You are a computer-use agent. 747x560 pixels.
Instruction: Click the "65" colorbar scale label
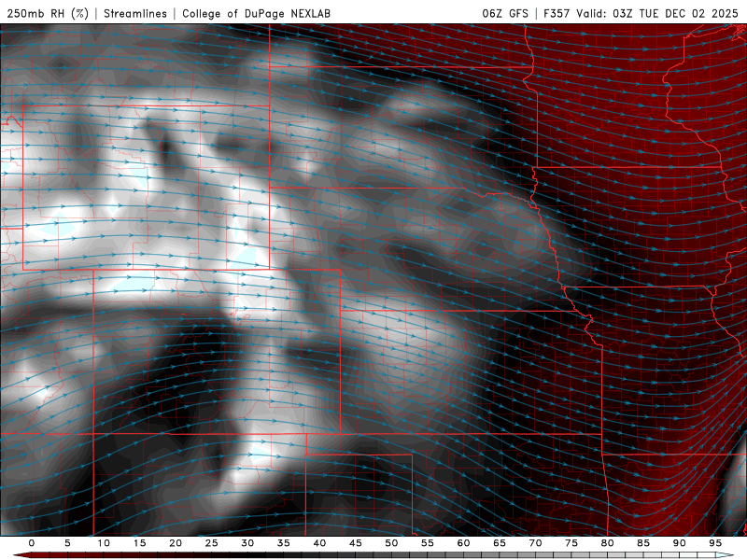pos(500,543)
